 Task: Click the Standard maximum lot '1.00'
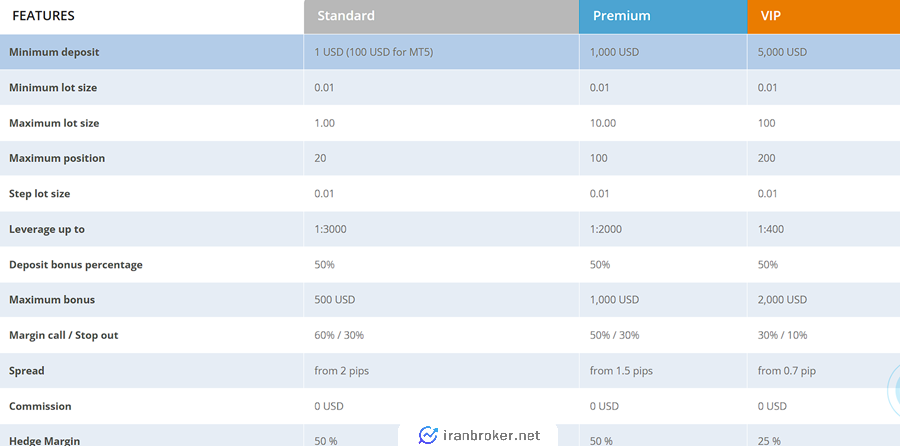(x=324, y=123)
